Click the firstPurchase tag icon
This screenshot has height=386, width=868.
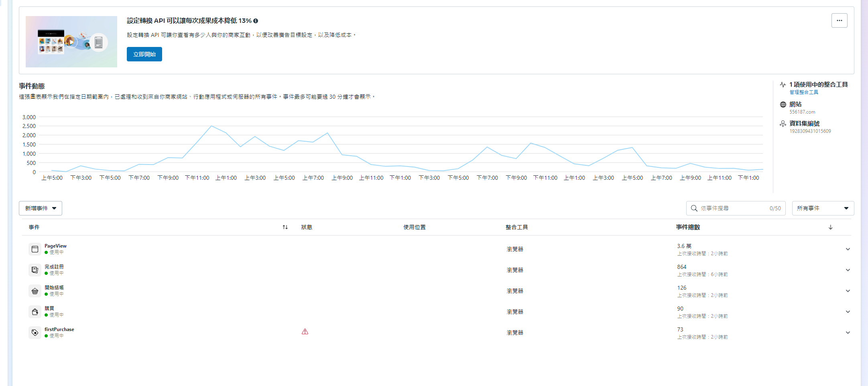pyautogui.click(x=35, y=333)
